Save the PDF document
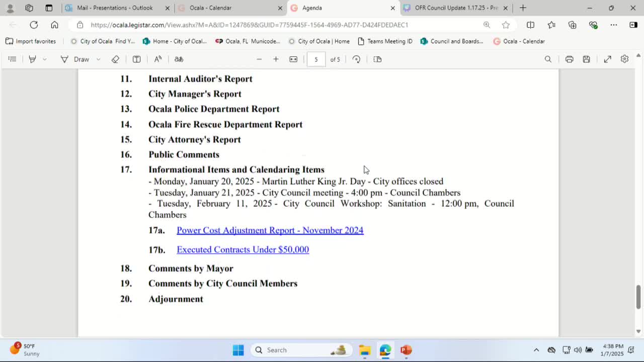The height and width of the screenshot is (362, 644). point(586,59)
